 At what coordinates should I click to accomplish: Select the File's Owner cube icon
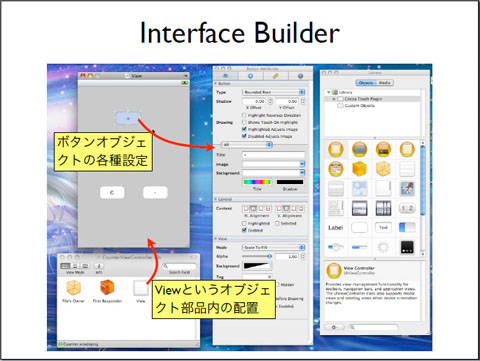click(x=73, y=288)
